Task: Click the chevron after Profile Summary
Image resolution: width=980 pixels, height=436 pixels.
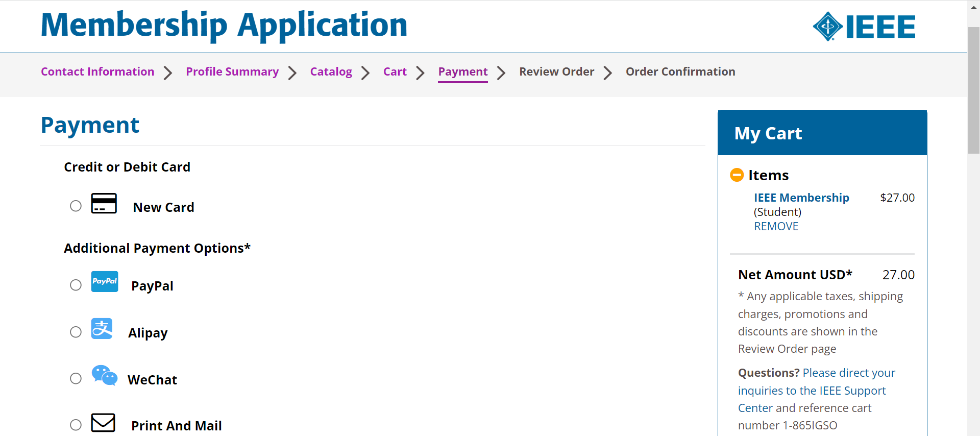Action: (292, 73)
